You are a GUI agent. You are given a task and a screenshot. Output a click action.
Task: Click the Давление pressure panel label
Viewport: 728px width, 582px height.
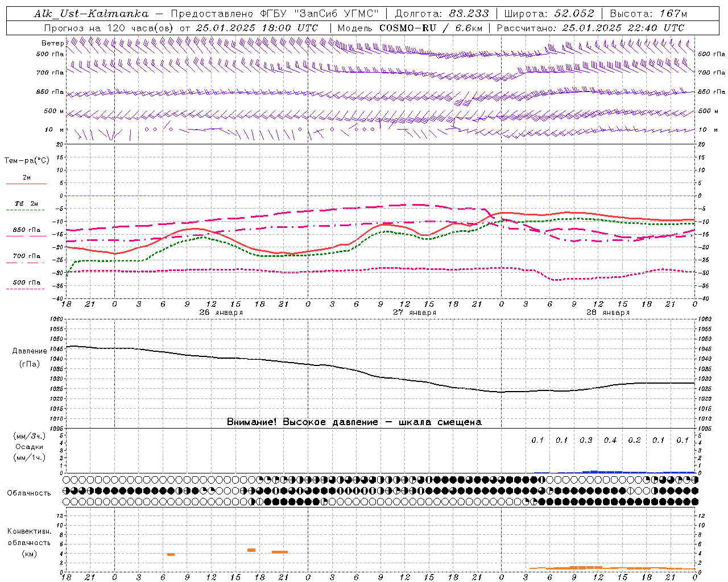pos(30,351)
